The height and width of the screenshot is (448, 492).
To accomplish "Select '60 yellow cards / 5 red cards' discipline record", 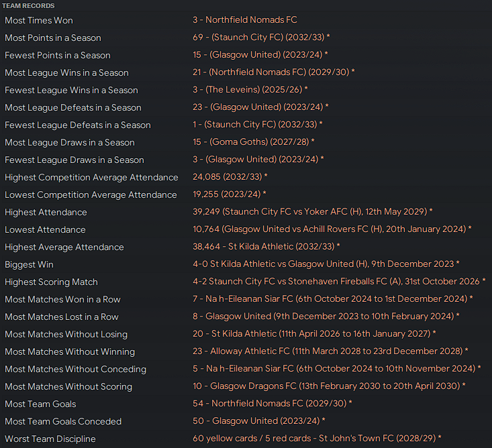I will [x=317, y=439].
